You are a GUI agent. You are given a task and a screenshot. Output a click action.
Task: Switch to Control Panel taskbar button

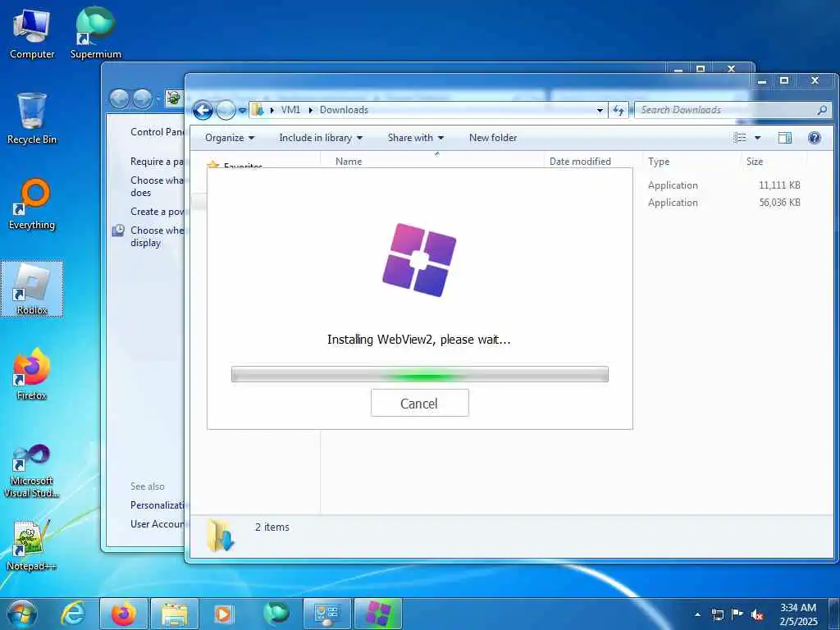326,614
